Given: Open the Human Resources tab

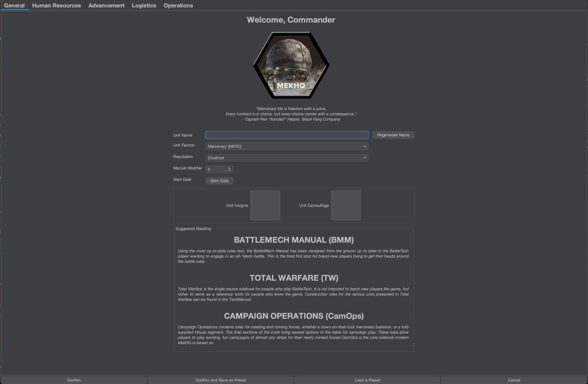Looking at the screenshot, I should click(x=57, y=6).
